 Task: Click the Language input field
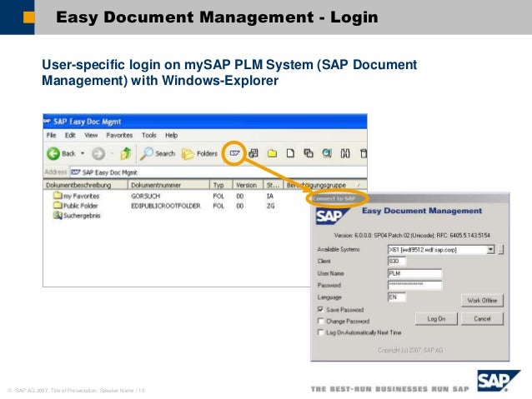pos(397,297)
